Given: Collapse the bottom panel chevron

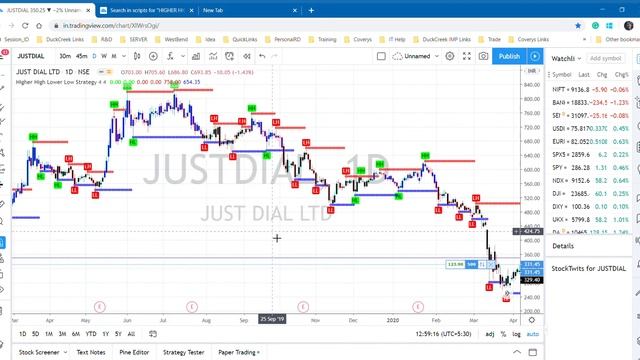Looking at the screenshot, I should pyautogui.click(x=517, y=352).
